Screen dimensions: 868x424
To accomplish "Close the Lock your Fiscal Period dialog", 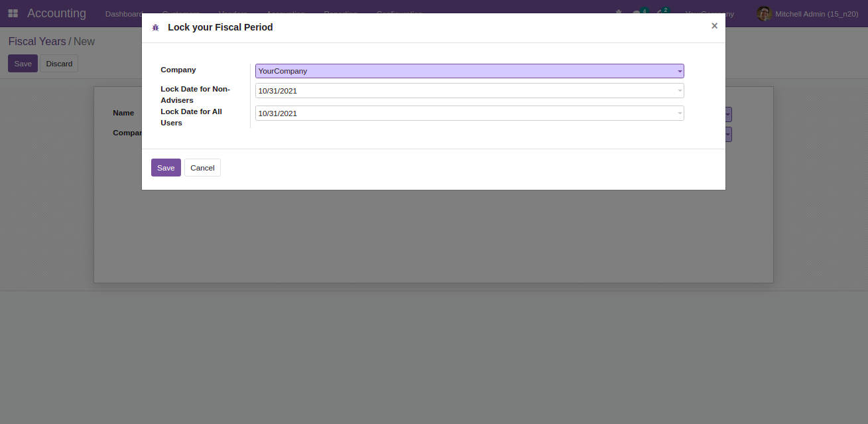I will point(714,26).
